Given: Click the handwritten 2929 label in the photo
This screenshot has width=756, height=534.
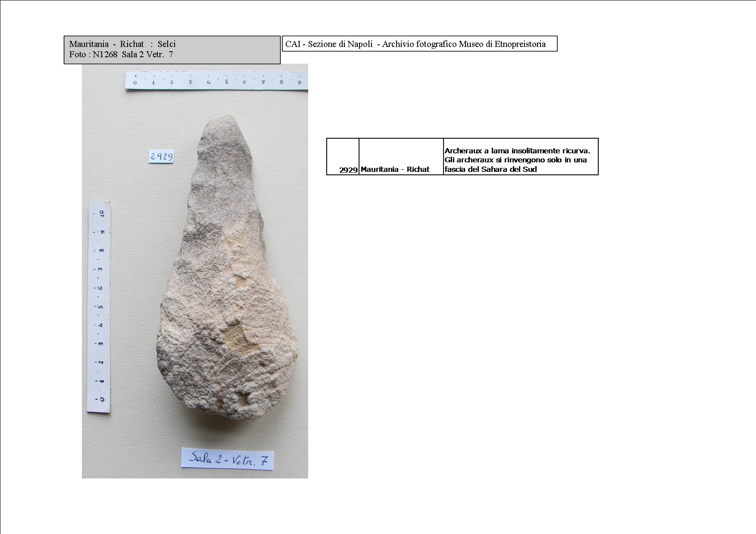Looking at the screenshot, I should tap(161, 156).
